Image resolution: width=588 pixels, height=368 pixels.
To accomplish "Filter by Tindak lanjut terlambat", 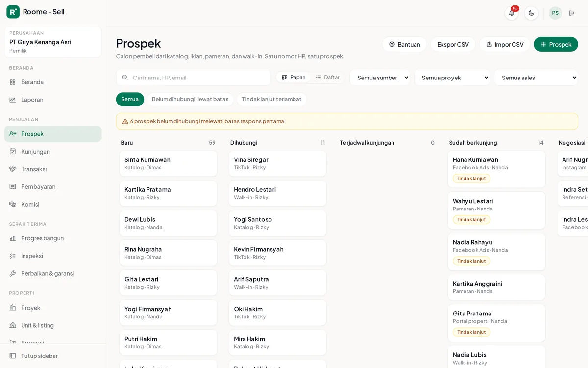I will (271, 99).
